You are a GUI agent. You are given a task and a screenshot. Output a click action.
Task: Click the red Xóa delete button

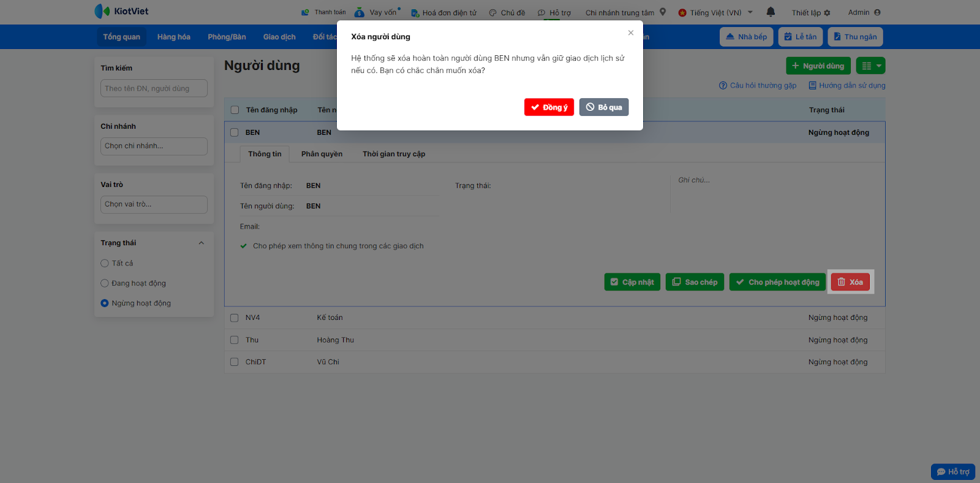(850, 282)
